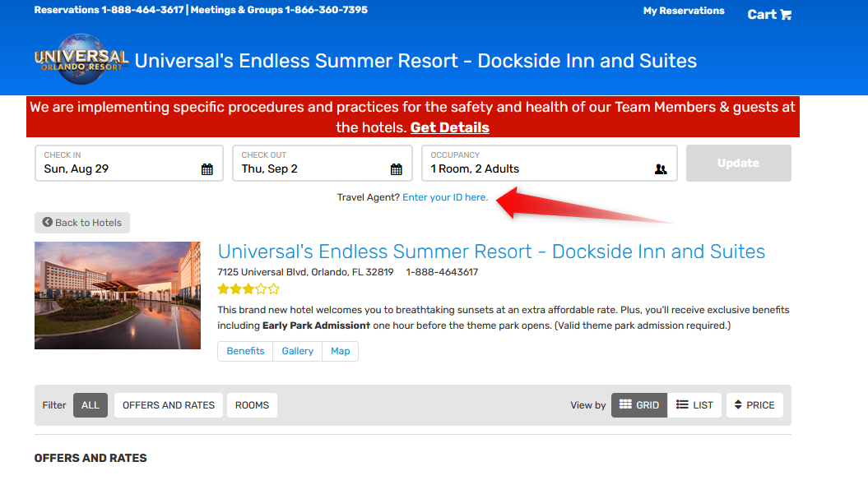Click the grid icon in View by
868x494 pixels.
[625, 404]
